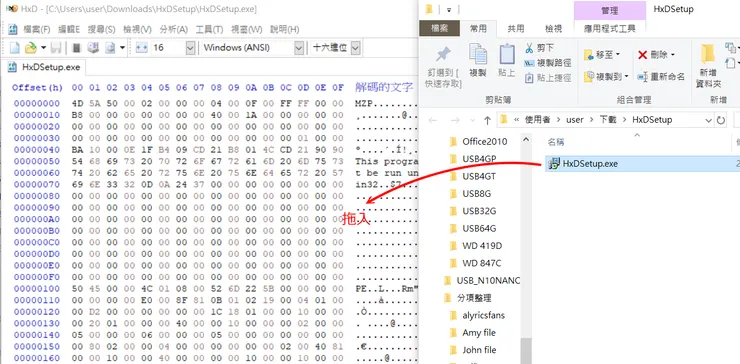The height and width of the screenshot is (364, 740).
Task: Click the 釘選到快速存取 pin icon
Action: pos(443,53)
